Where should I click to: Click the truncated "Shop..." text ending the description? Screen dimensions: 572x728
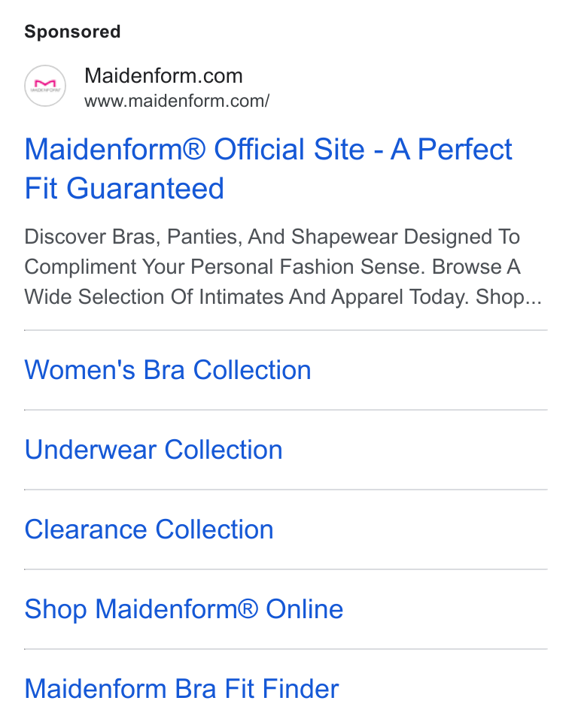coord(509,297)
